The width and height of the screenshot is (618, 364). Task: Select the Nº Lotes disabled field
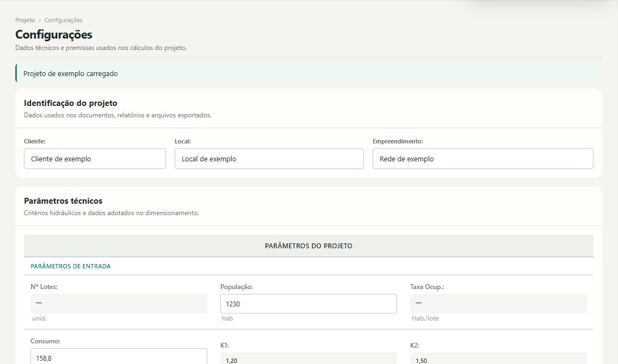(x=119, y=303)
